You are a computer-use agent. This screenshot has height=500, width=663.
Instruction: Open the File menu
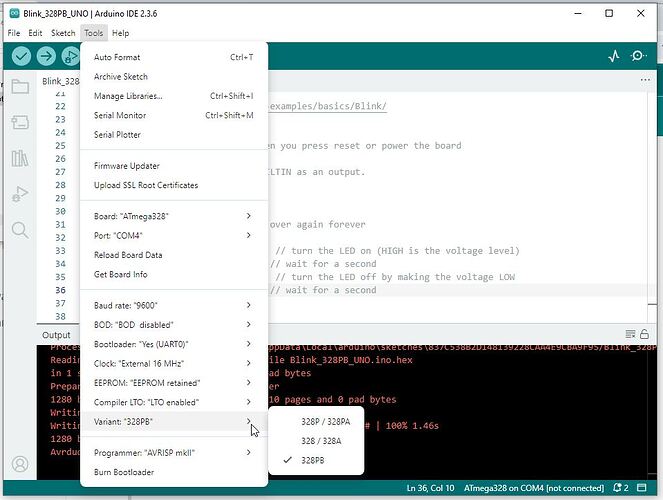(14, 33)
